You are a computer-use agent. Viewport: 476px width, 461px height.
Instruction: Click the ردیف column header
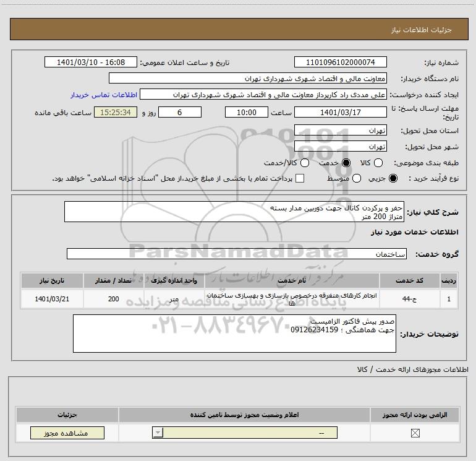(449, 280)
